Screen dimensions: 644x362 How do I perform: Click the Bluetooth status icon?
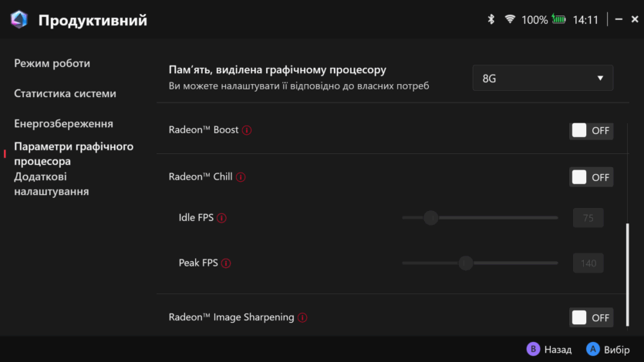click(x=491, y=19)
